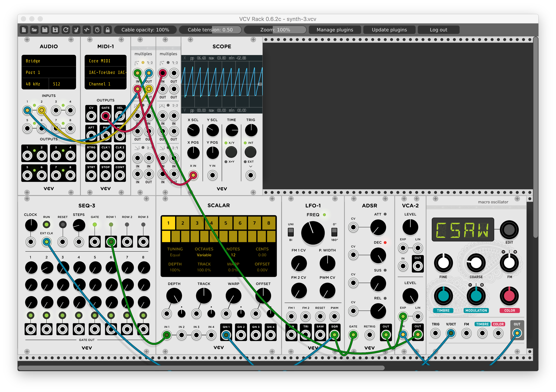Toggle the LFO-1 0°/180° phase switch

[334, 232]
